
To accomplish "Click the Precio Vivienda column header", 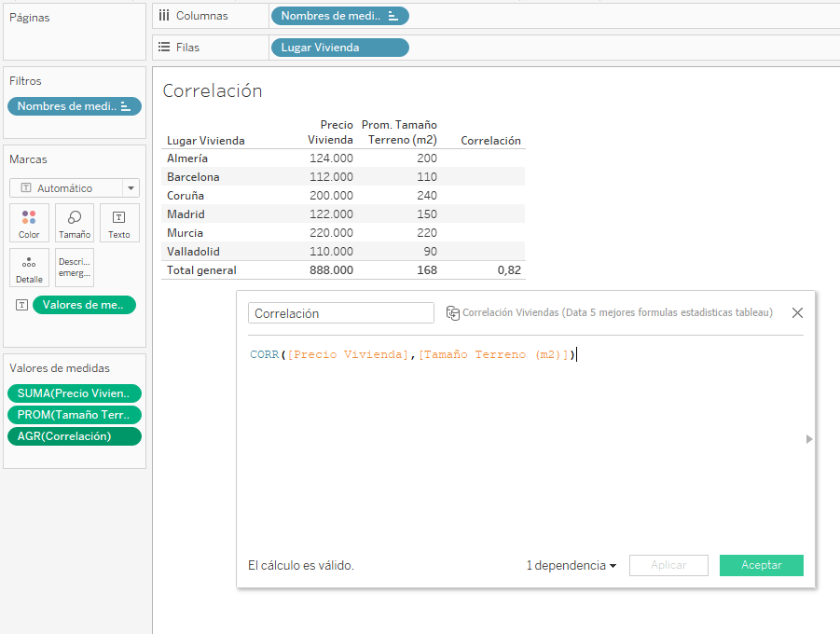I will click(x=330, y=132).
